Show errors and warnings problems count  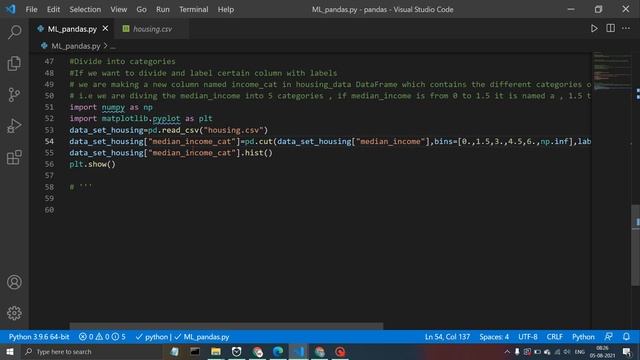pyautogui.click(x=102, y=337)
